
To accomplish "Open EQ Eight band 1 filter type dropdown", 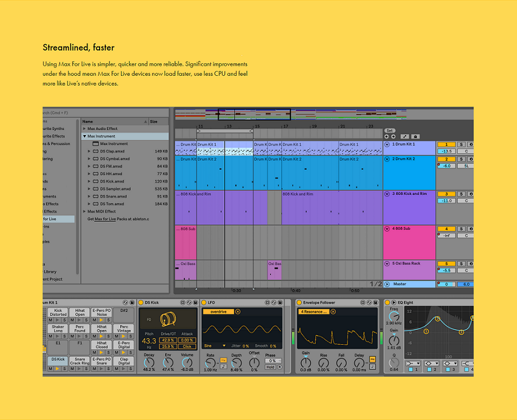I will [x=413, y=364].
